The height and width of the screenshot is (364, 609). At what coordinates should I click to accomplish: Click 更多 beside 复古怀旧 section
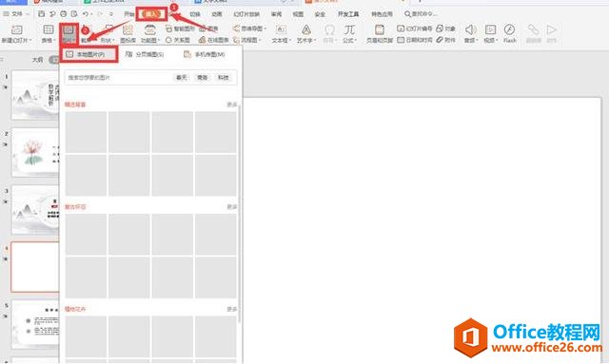point(232,207)
